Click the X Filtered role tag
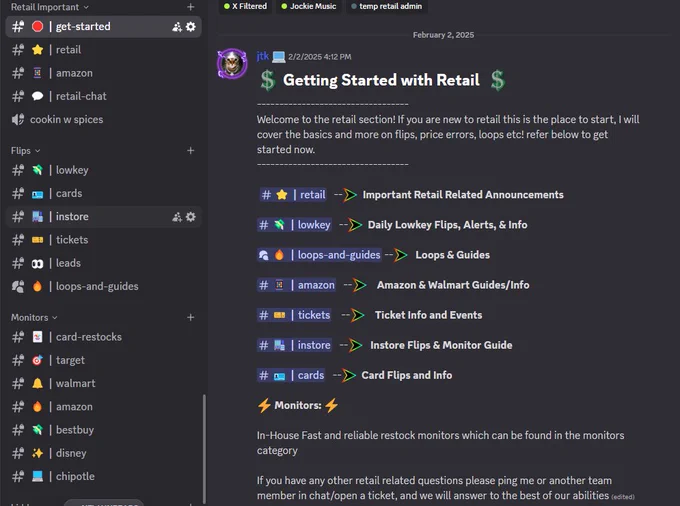The image size is (680, 506). tap(245, 6)
